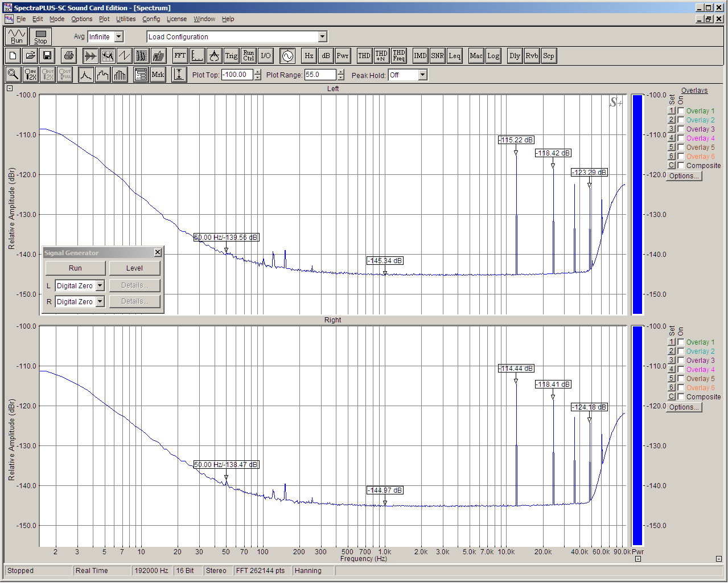Open the Mode menu
This screenshot has width=728, height=585.
(57, 19)
